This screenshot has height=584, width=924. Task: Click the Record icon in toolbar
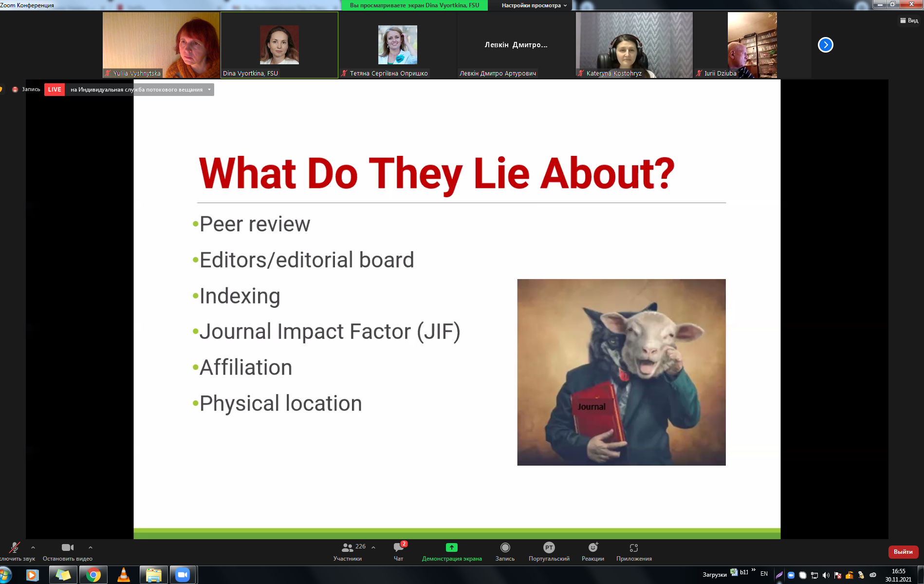coord(505,548)
